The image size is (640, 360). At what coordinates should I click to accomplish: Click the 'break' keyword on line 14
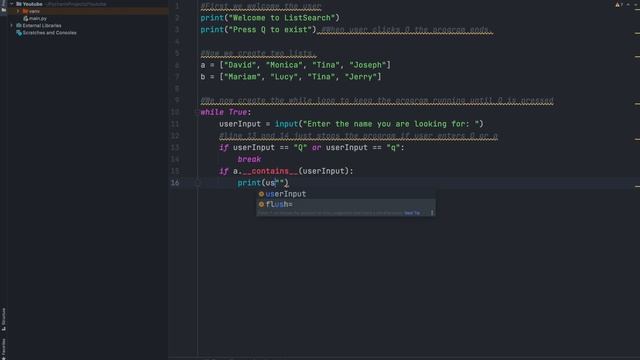(x=249, y=159)
